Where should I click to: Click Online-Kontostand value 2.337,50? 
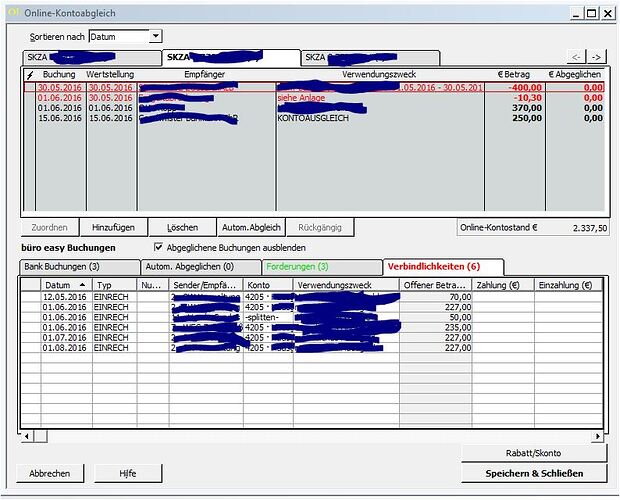click(590, 228)
